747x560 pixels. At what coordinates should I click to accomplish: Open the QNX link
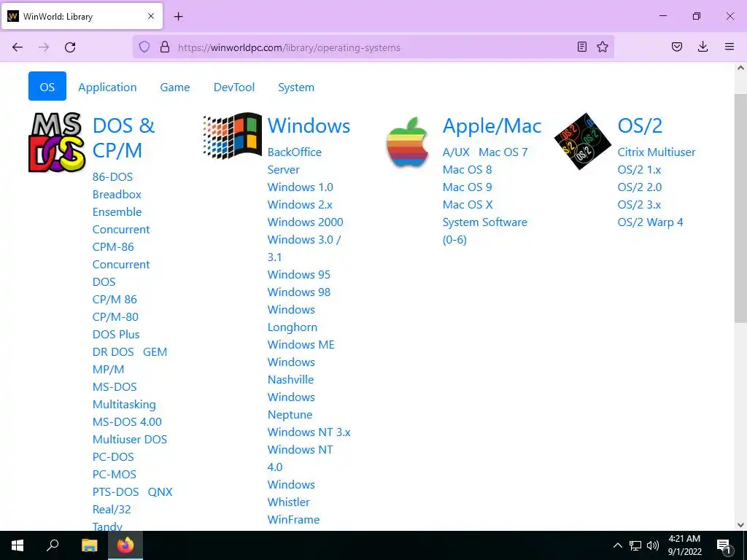click(x=160, y=492)
